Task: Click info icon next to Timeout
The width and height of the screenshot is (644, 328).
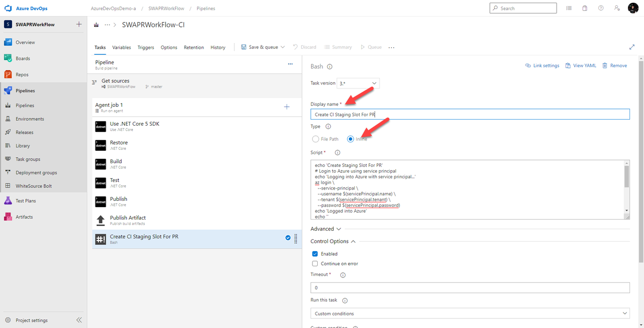Action: tap(343, 275)
